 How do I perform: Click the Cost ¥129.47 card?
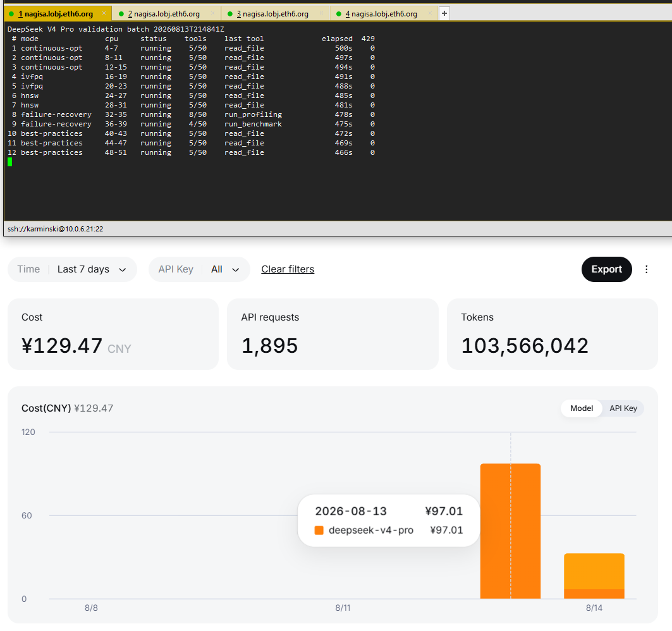[113, 334]
